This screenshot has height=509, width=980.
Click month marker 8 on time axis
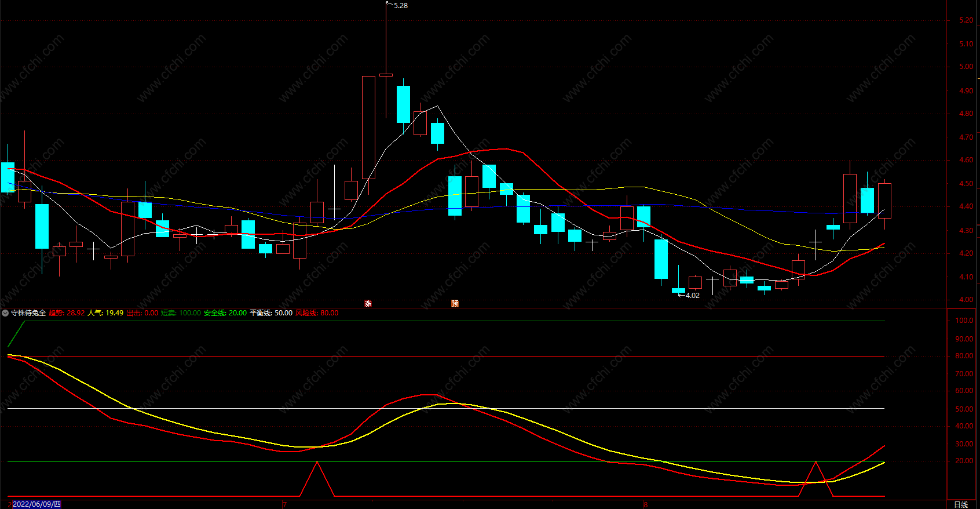(645, 504)
